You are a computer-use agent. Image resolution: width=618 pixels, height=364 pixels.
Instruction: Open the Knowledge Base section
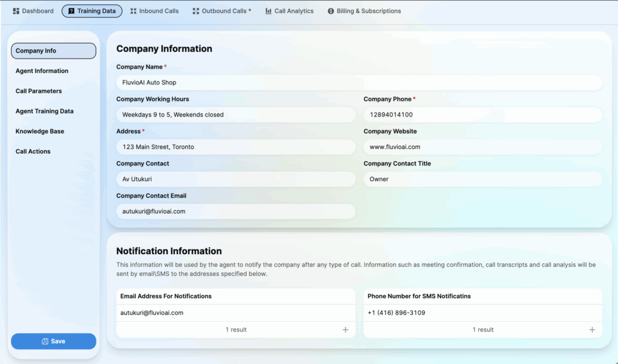[40, 132]
